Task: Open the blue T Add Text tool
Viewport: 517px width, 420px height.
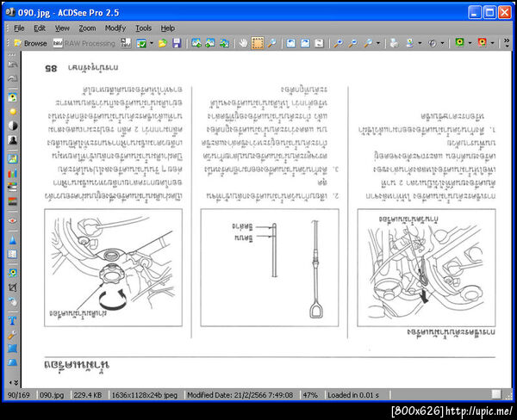Action: [12, 320]
